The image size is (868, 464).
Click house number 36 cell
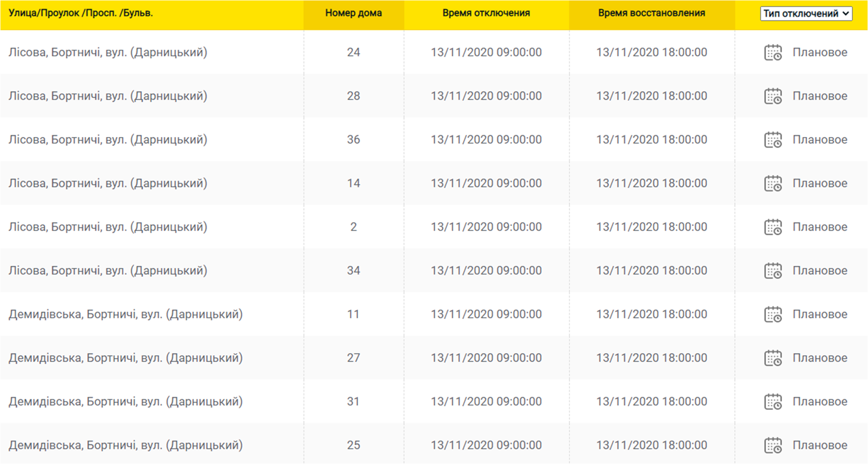pyautogui.click(x=354, y=140)
